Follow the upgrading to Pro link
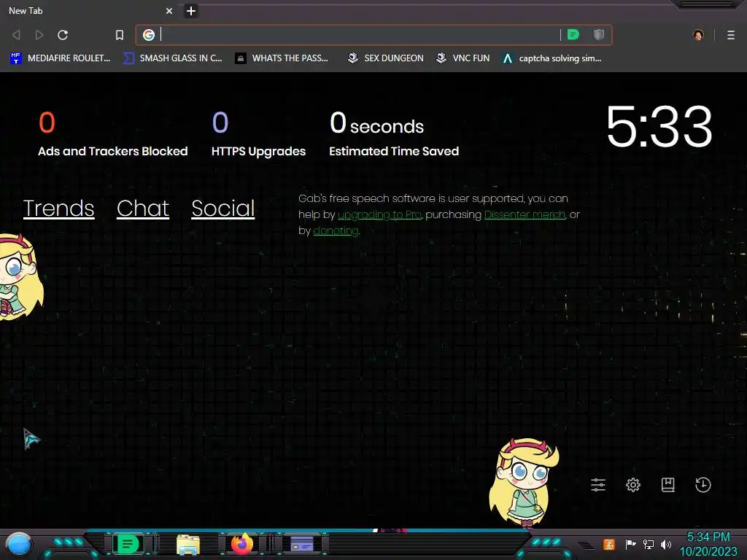Image resolution: width=747 pixels, height=560 pixels. [x=379, y=215]
